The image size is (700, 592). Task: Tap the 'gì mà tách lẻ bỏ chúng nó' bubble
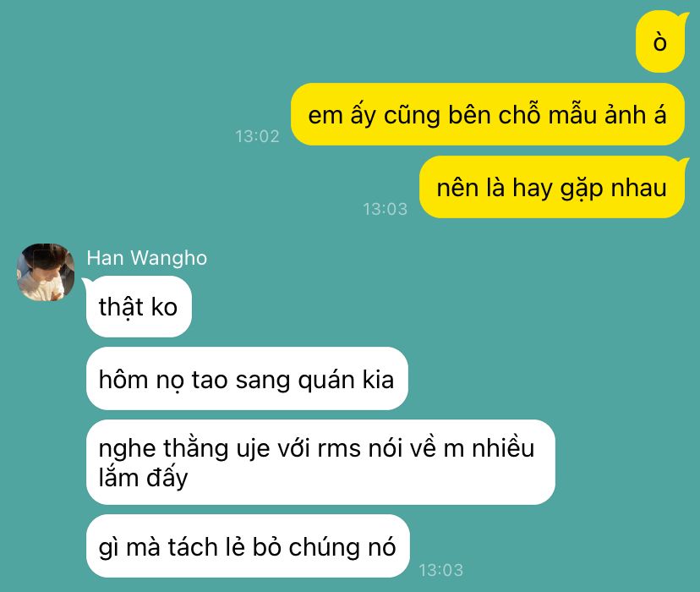point(248,546)
